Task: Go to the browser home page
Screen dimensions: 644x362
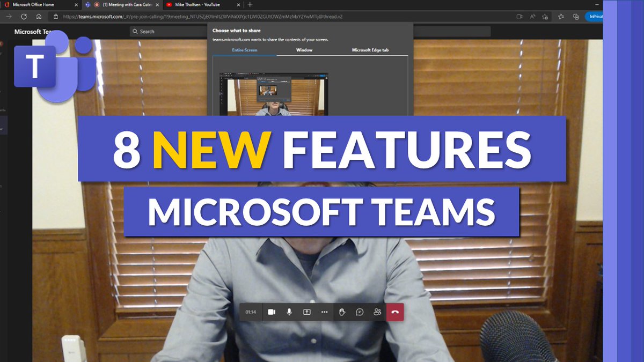Action: click(x=39, y=17)
